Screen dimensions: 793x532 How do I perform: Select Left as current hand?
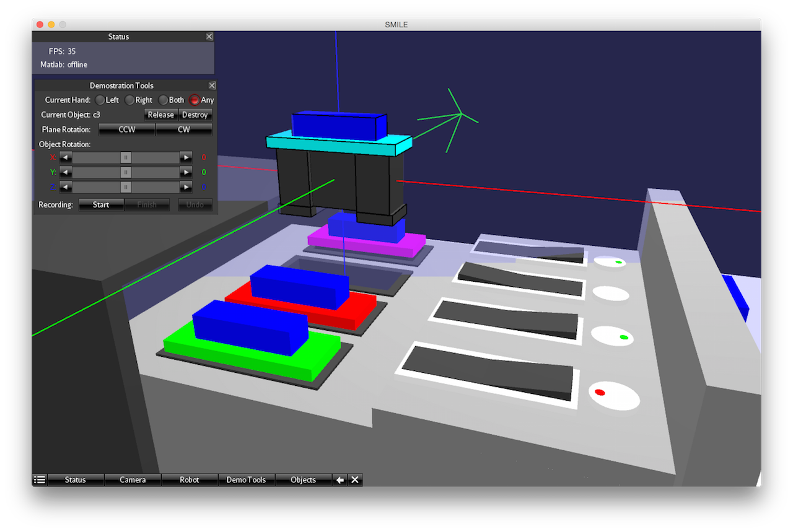coord(100,100)
